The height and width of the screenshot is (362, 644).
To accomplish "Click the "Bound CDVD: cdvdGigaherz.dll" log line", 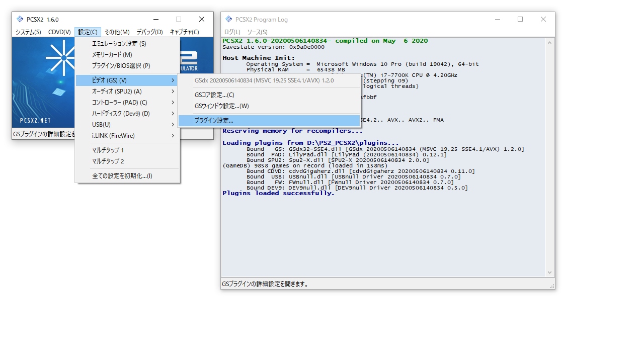I will pyautogui.click(x=361, y=171).
